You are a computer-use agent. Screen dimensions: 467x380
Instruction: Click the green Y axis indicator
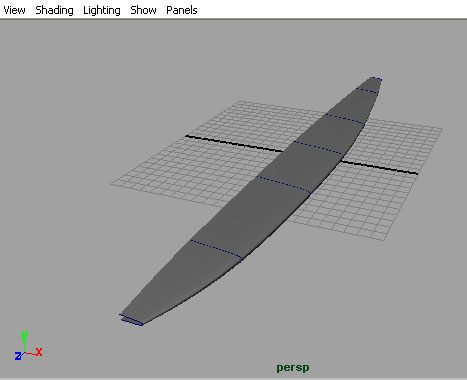point(24,337)
